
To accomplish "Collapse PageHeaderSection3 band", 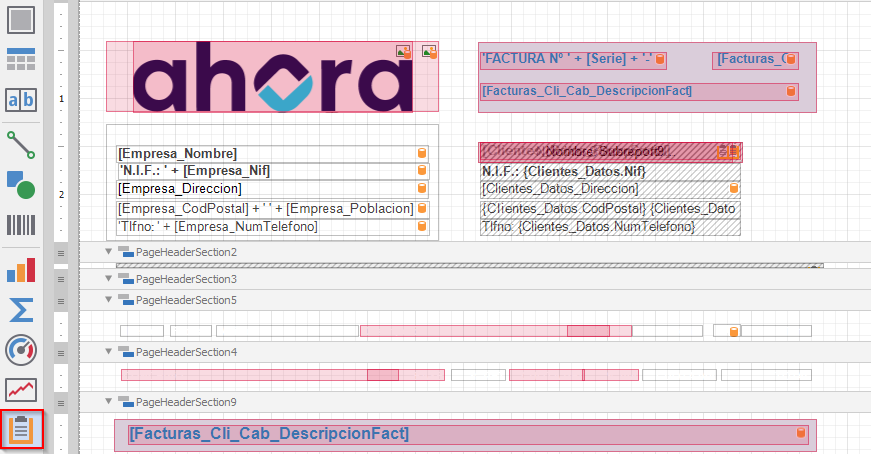I will (x=109, y=278).
